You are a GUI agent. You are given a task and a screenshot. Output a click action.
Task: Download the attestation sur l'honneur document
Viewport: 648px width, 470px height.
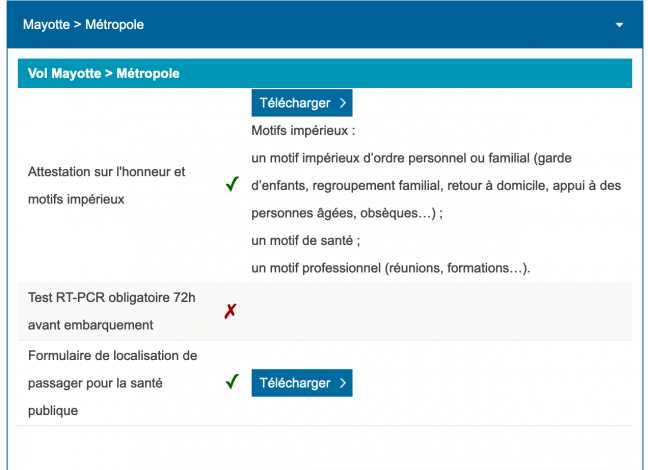pos(302,103)
